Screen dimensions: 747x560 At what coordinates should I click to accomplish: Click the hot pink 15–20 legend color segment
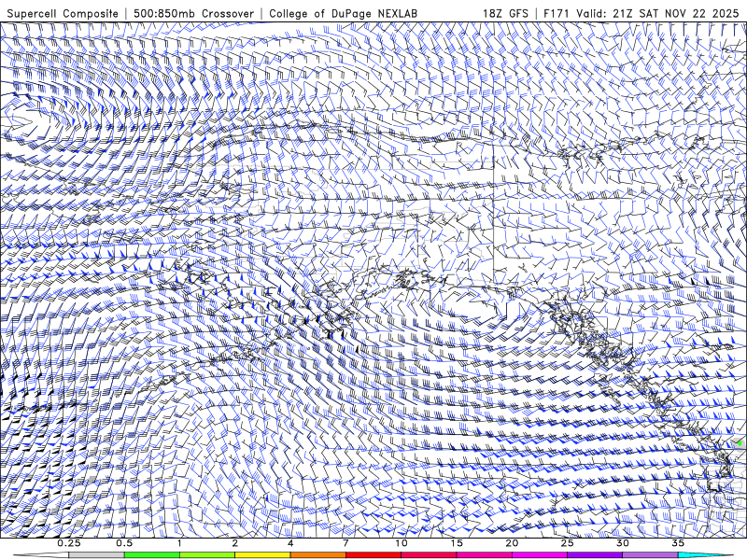tap(484, 555)
